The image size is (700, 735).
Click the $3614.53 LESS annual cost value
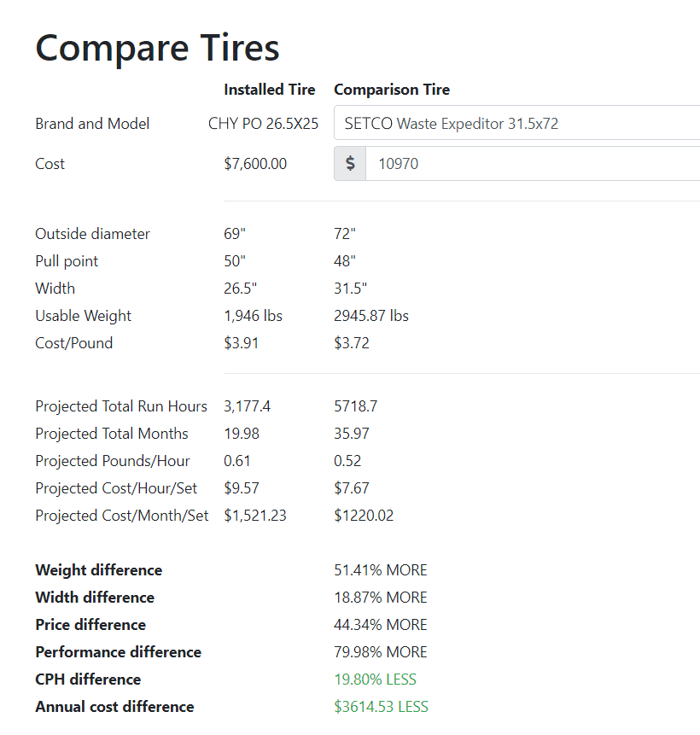[x=381, y=707]
